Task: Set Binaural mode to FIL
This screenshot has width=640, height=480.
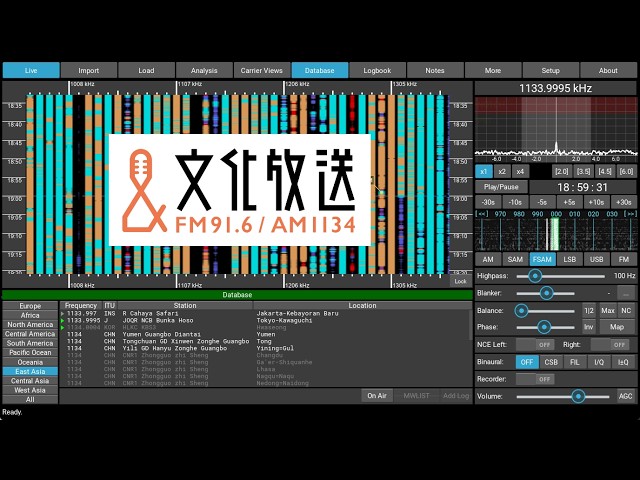Action: pos(575,362)
